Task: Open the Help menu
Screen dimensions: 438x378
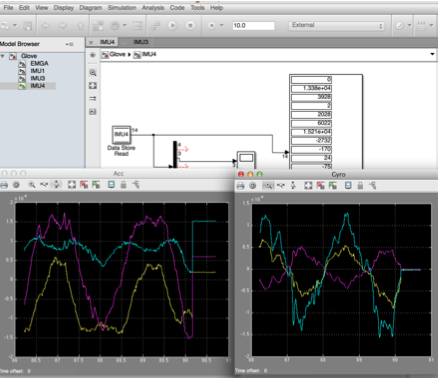Action: pyautogui.click(x=216, y=7)
